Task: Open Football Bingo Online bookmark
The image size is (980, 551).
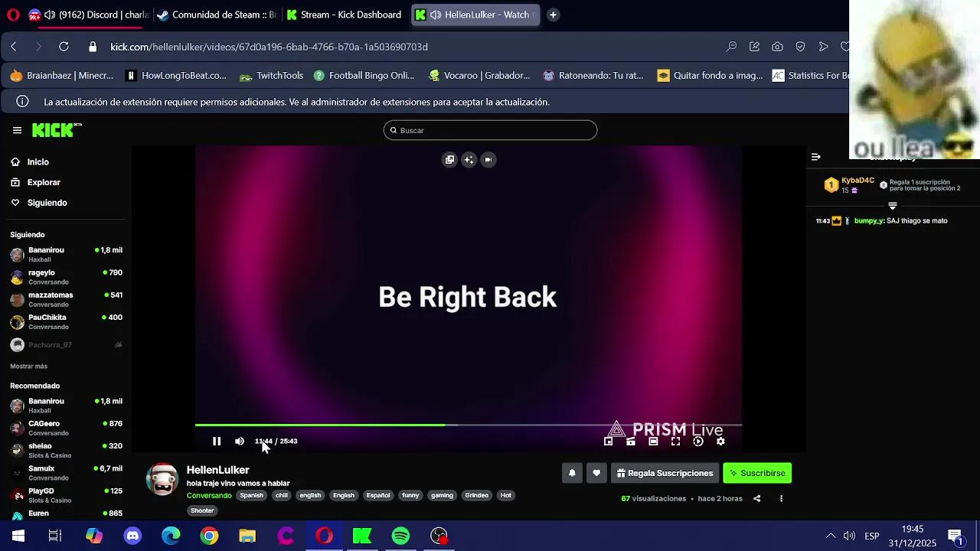Action: (364, 76)
